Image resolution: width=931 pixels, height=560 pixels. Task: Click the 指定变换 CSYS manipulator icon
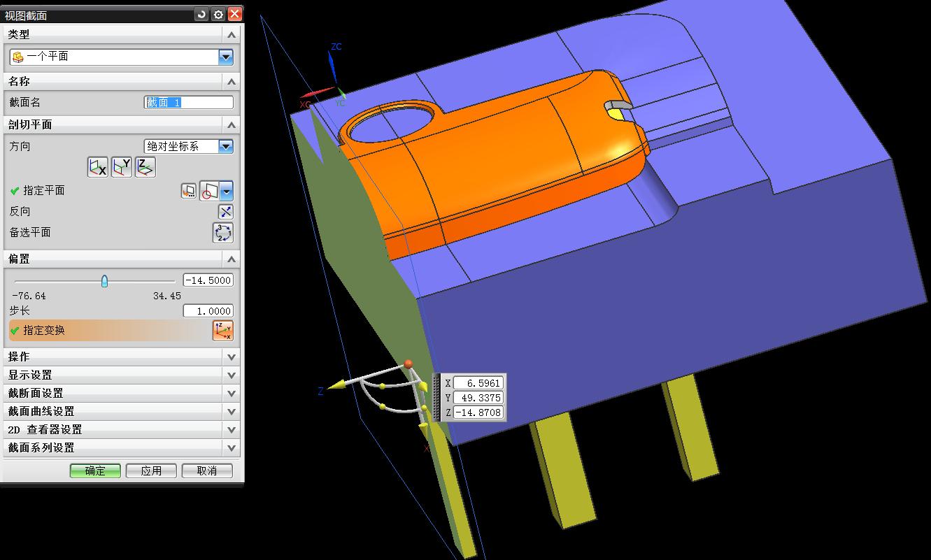tap(223, 331)
